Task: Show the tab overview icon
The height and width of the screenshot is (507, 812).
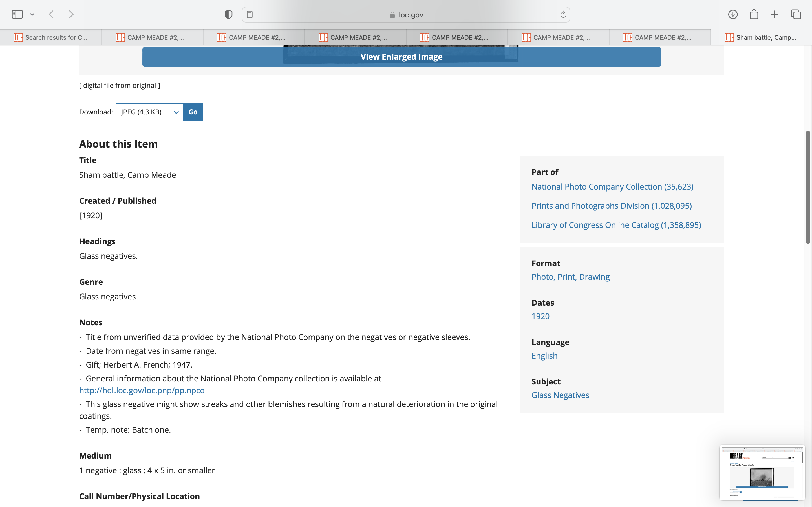Action: (x=796, y=14)
